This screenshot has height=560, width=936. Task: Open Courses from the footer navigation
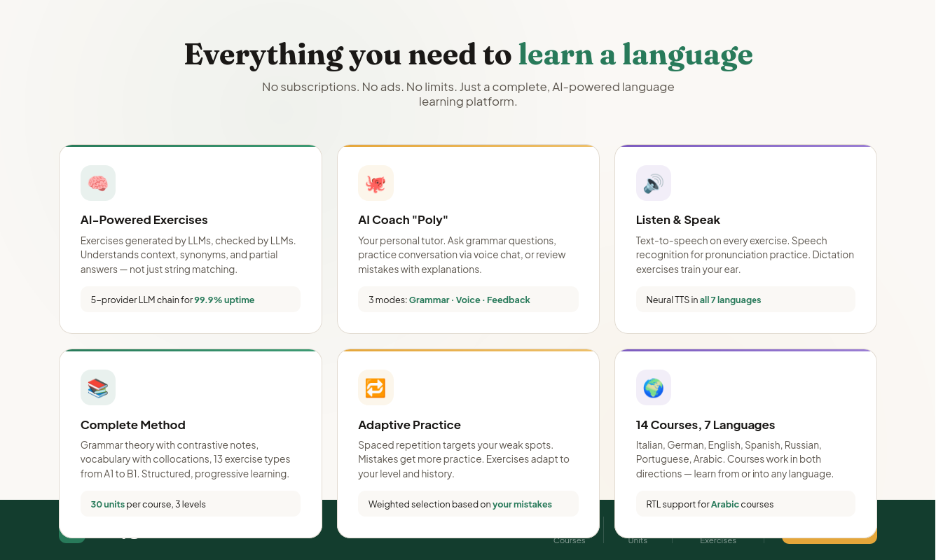pos(570,540)
